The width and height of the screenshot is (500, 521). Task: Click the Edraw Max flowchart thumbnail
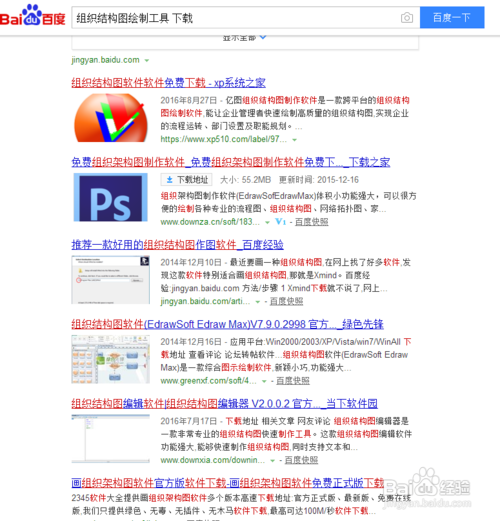(x=111, y=359)
